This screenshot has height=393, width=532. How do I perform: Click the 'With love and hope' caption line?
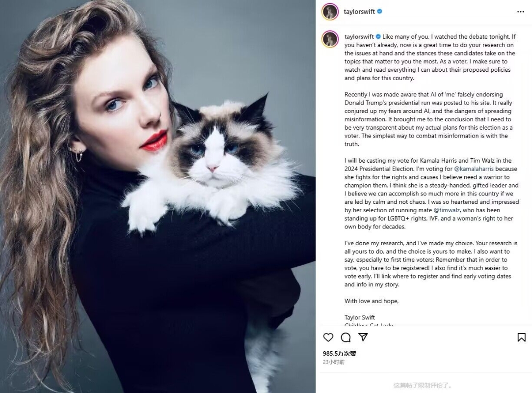click(371, 301)
